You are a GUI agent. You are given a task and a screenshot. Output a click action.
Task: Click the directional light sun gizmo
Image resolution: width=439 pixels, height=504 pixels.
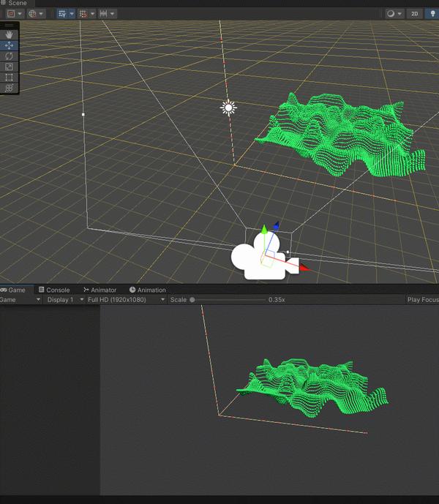[x=229, y=108]
